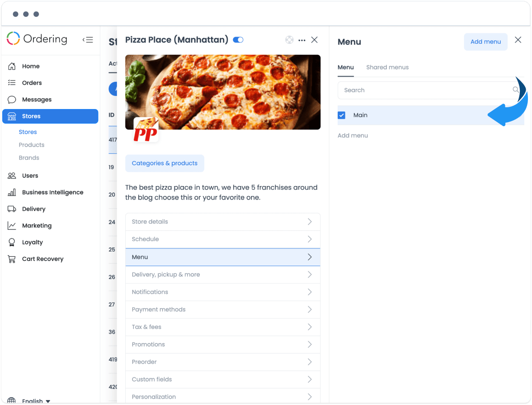Image resolution: width=532 pixels, height=405 pixels.
Task: Toggle the Pizza Place store enabled switch
Action: click(238, 40)
